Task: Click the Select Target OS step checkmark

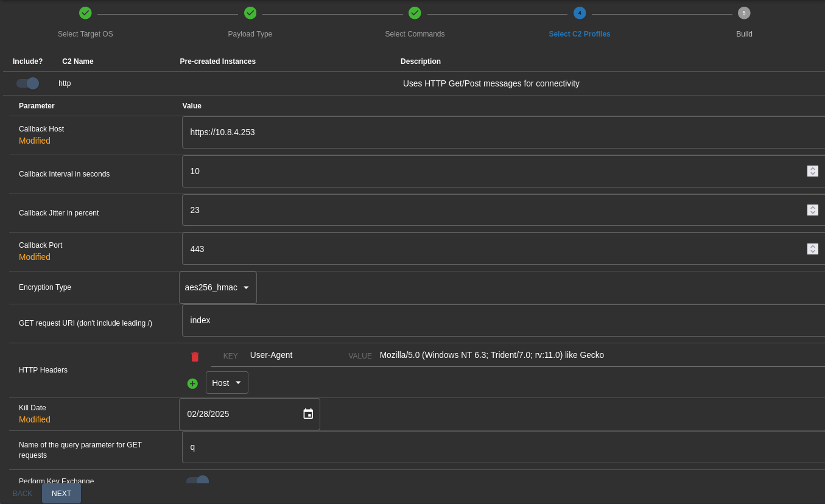Action: 85,13
